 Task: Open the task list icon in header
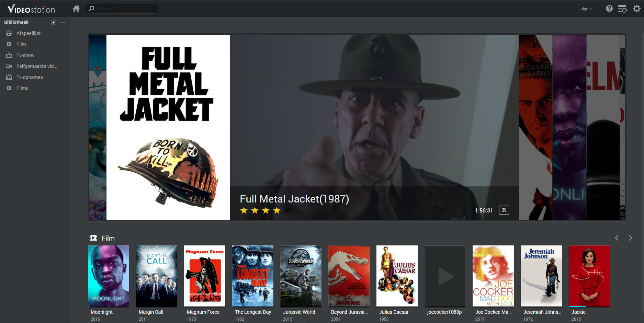pyautogui.click(x=623, y=9)
